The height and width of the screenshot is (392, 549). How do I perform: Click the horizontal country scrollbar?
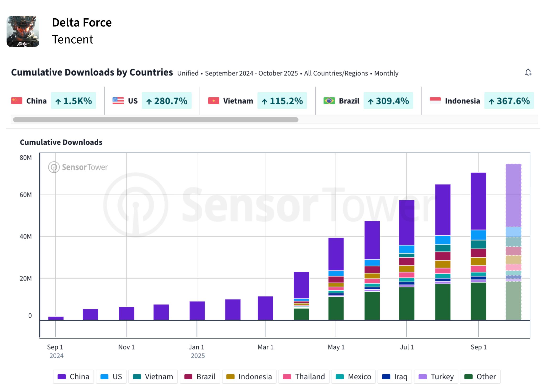(156, 120)
